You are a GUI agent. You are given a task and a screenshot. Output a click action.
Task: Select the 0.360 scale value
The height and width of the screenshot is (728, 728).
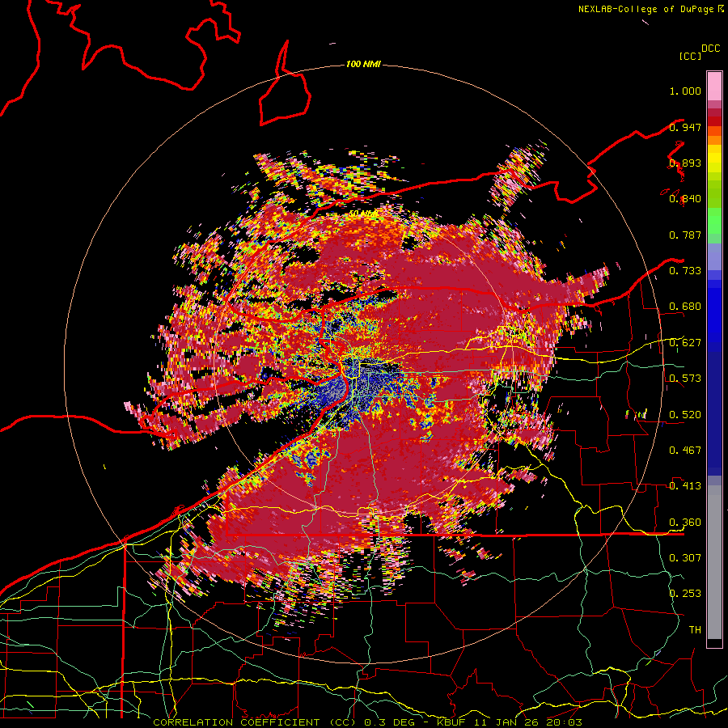(685, 523)
